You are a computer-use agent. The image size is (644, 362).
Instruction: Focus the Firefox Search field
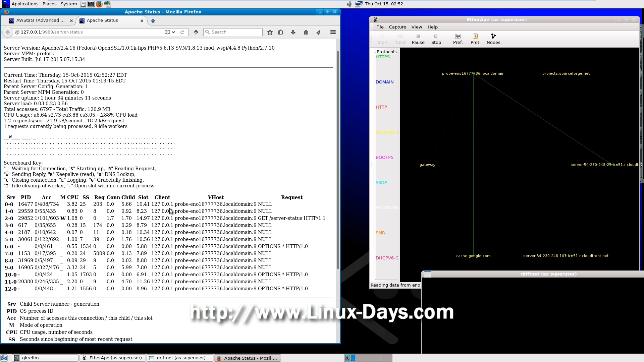(233, 32)
